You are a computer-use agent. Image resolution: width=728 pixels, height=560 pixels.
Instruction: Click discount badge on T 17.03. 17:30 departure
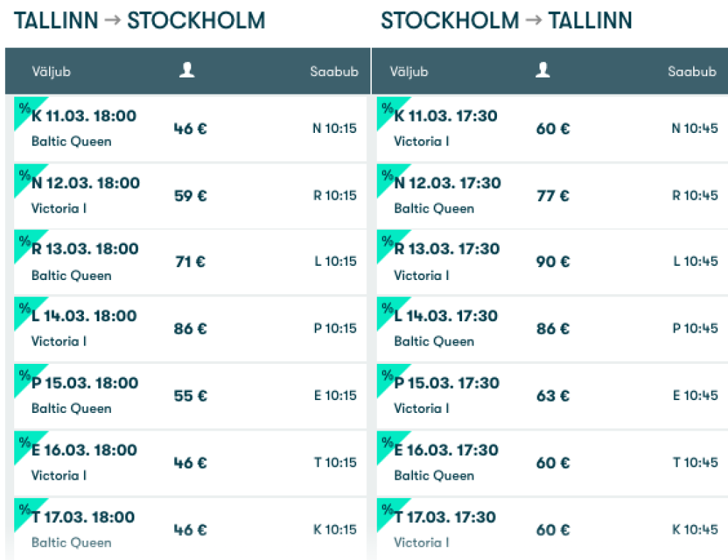(387, 509)
